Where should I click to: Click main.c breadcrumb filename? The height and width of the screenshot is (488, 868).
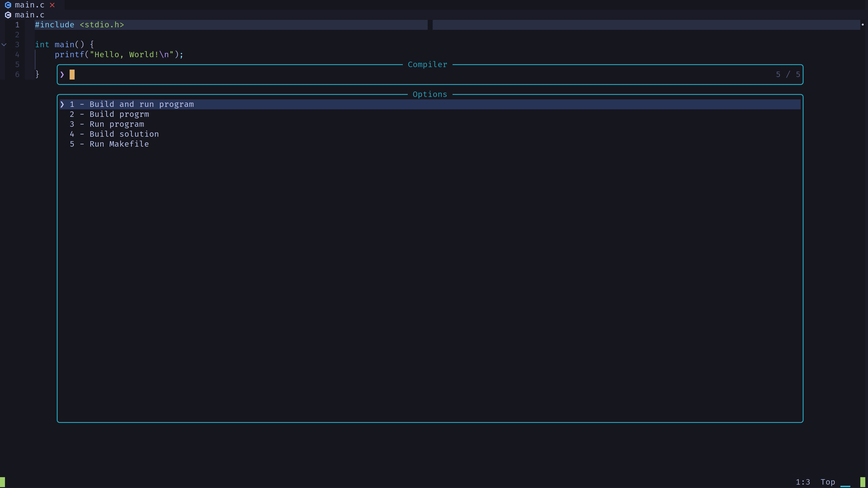click(29, 15)
